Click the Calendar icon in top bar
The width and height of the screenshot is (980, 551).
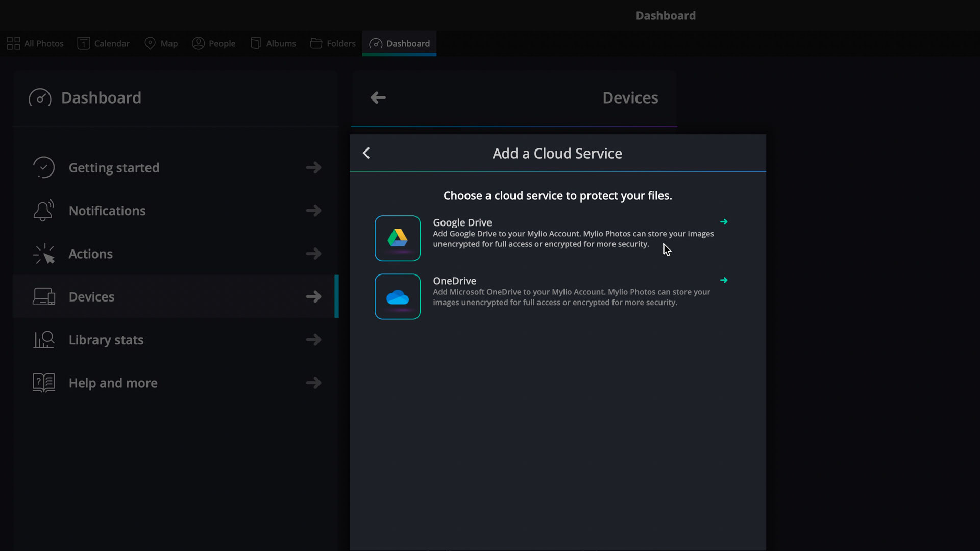pyautogui.click(x=83, y=43)
